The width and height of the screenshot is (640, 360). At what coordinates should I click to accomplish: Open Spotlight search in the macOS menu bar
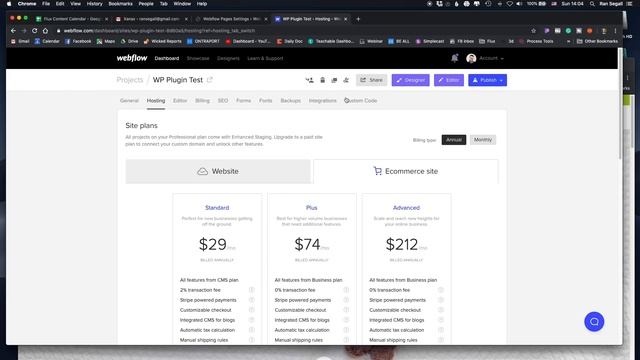592,4
